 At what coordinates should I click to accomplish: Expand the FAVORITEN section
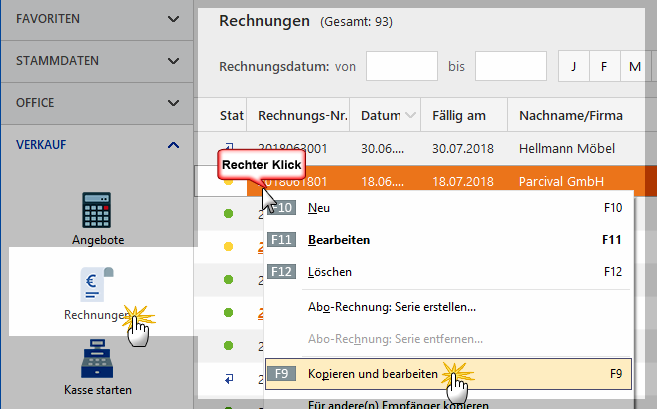click(97, 19)
